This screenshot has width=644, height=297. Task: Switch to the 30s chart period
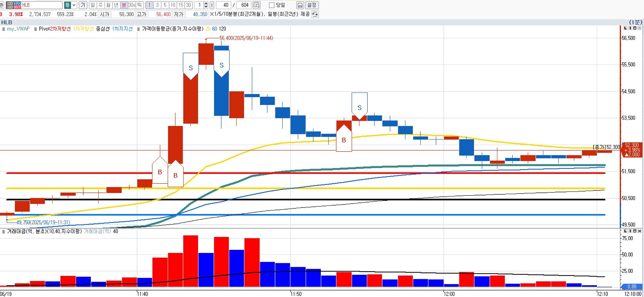(132, 5)
